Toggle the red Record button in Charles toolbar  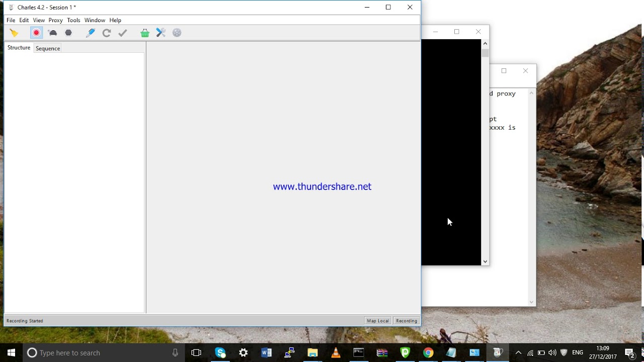(36, 33)
